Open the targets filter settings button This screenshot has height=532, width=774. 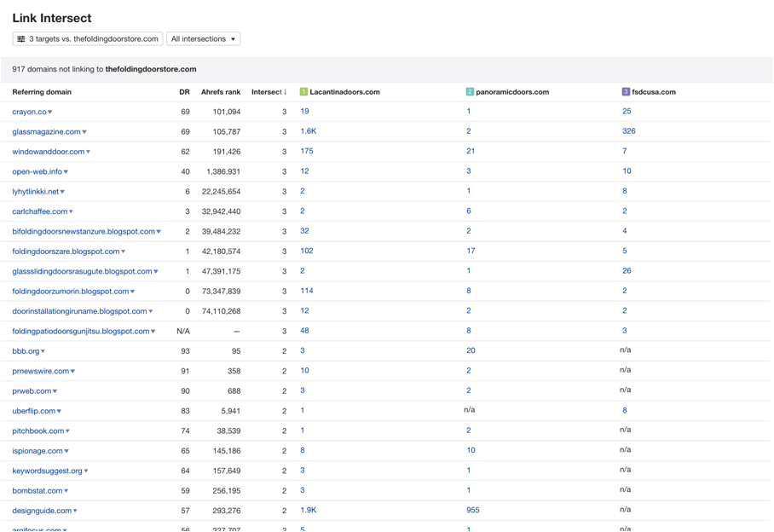pyautogui.click(x=87, y=39)
